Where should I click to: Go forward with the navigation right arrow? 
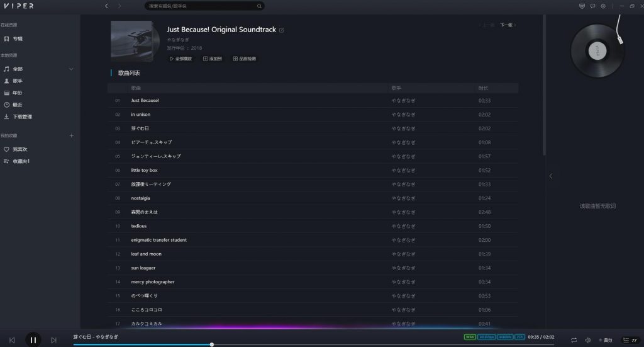[119, 6]
